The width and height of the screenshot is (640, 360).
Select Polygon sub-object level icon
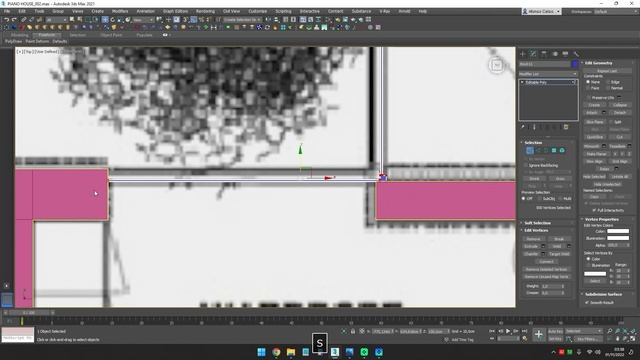pyautogui.click(x=554, y=151)
